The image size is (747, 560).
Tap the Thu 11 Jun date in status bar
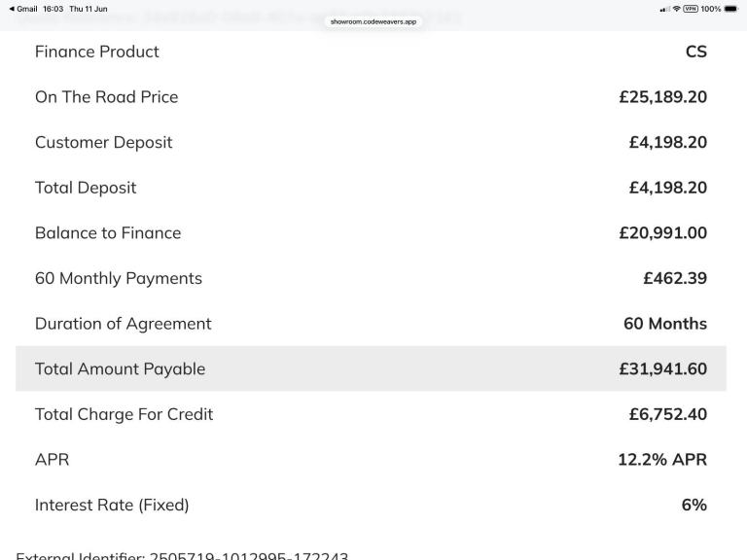point(89,9)
